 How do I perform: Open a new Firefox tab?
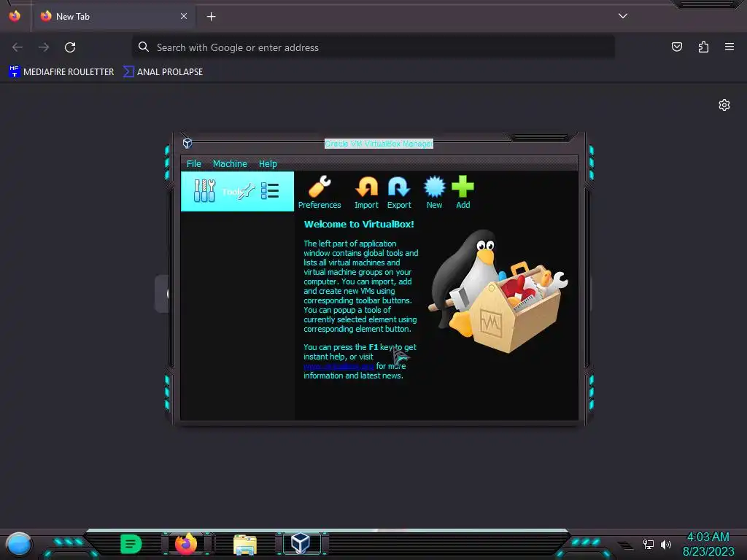211,17
